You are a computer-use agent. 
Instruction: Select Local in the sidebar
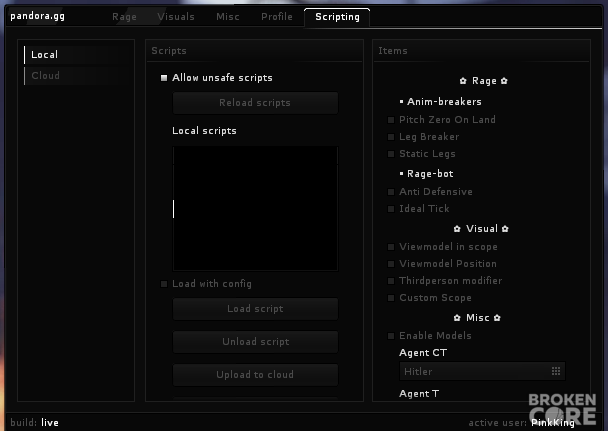[x=77, y=55]
